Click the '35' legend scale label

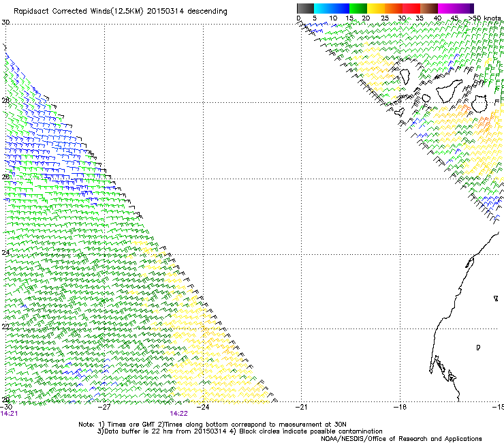pyautogui.click(x=420, y=18)
